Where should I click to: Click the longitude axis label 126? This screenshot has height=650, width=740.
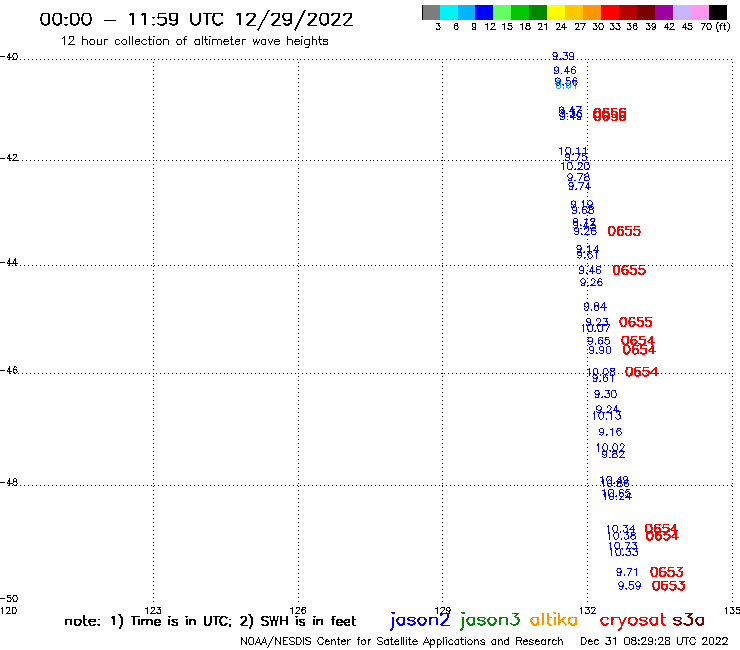click(298, 610)
